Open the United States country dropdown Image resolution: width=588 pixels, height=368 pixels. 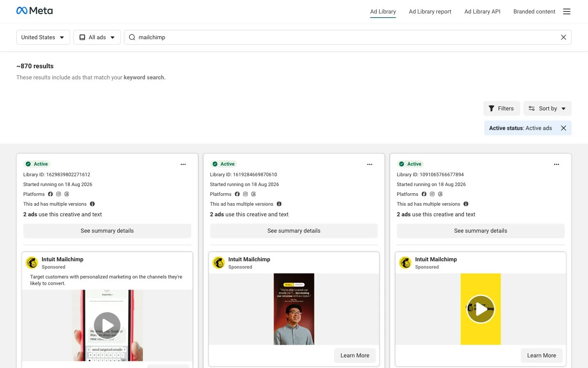pos(43,37)
